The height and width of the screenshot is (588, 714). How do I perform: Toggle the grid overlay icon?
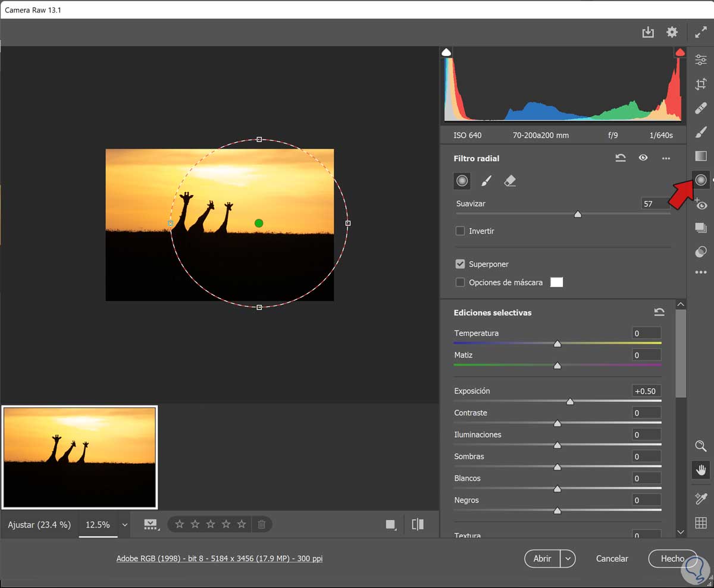(x=701, y=523)
